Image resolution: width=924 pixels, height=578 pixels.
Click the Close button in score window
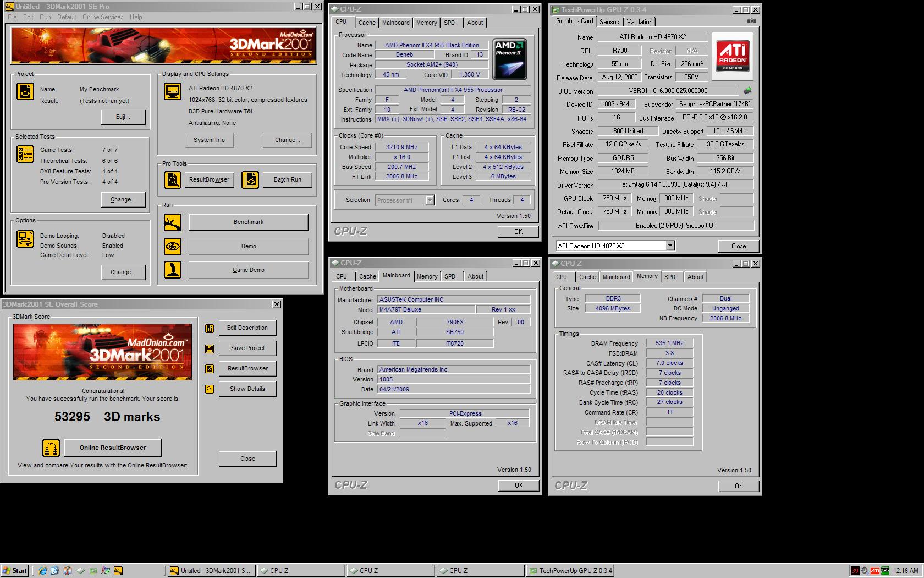point(248,459)
